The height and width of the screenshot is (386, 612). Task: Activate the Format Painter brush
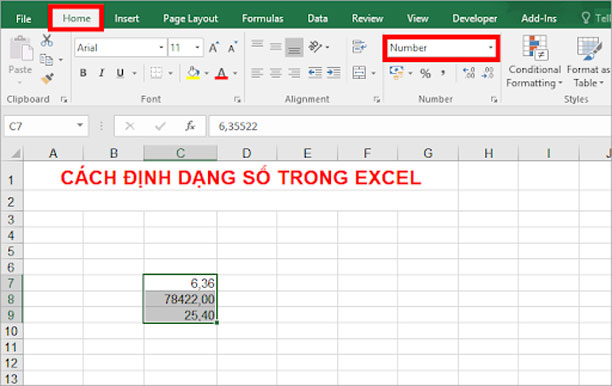pos(47,79)
